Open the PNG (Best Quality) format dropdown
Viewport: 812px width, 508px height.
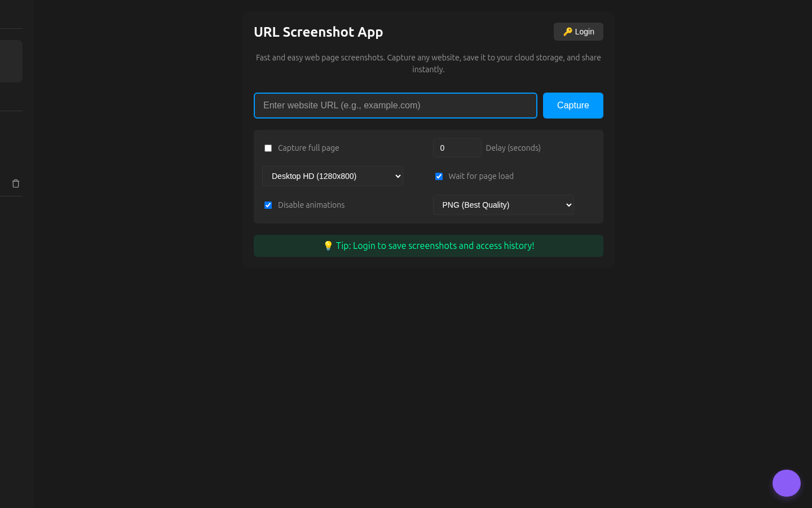point(504,205)
